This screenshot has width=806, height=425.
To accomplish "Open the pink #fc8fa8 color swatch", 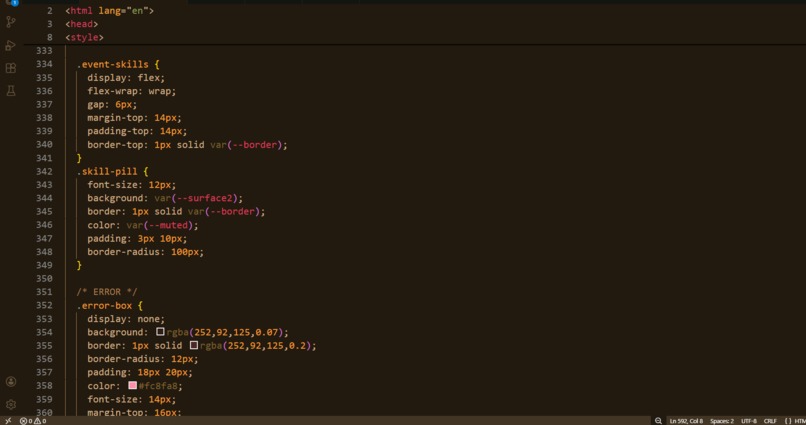I will pos(133,385).
